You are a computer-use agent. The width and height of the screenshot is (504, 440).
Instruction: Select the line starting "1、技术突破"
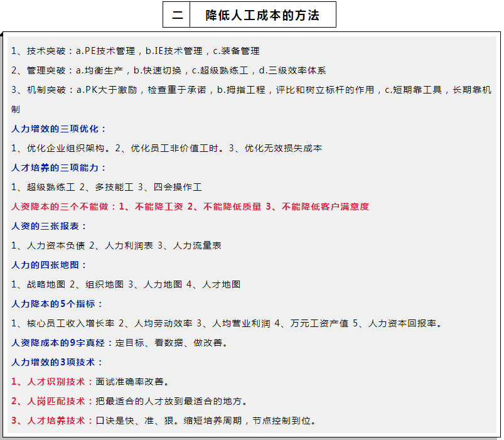(x=135, y=51)
